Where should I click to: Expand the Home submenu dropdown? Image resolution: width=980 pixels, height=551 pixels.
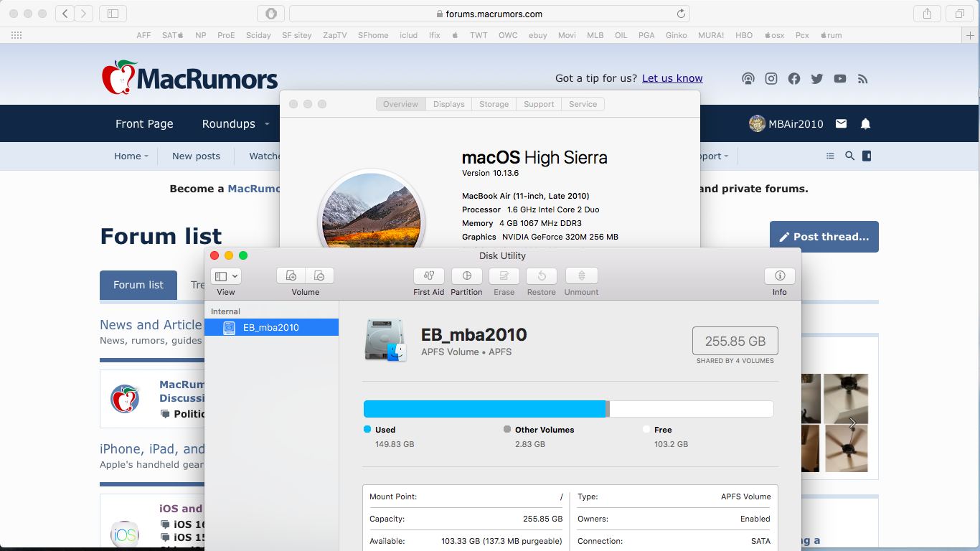[x=146, y=156]
